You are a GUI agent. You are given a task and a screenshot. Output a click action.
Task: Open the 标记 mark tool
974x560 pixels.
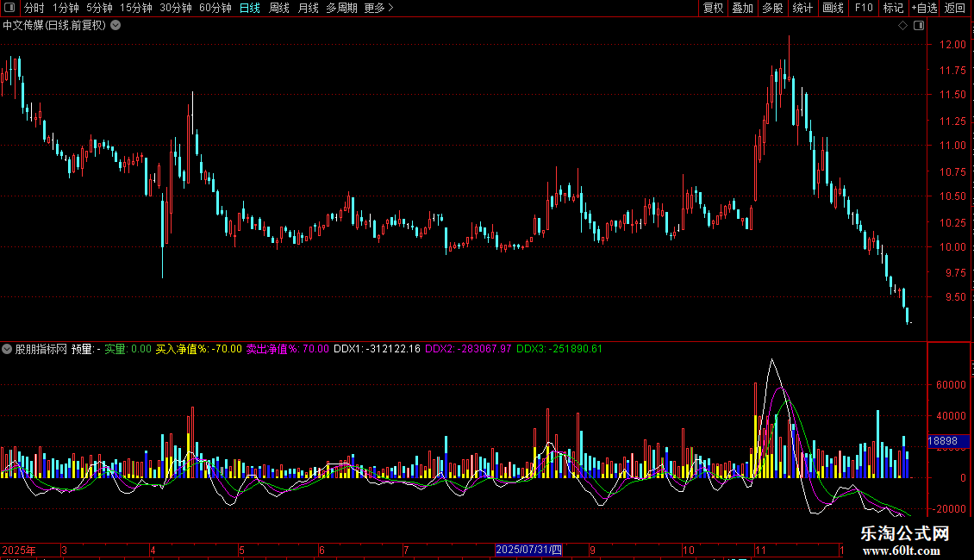[x=893, y=8]
